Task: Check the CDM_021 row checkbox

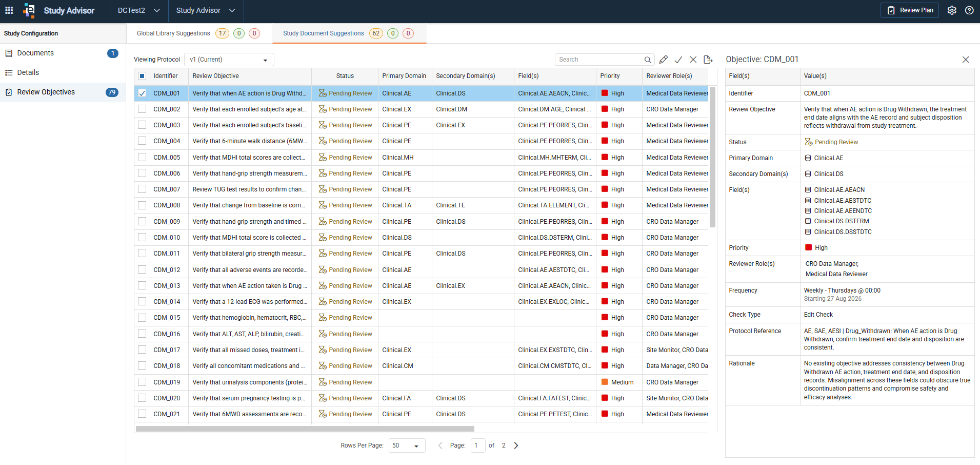Action: point(142,414)
